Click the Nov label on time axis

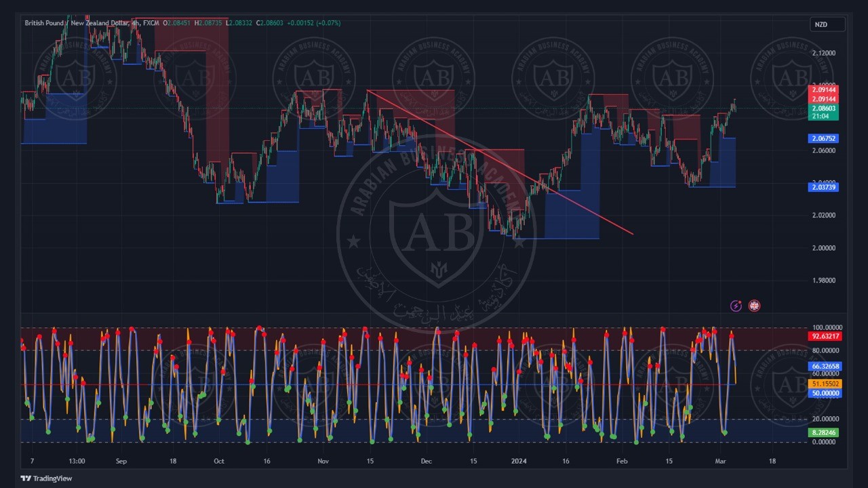tap(323, 461)
